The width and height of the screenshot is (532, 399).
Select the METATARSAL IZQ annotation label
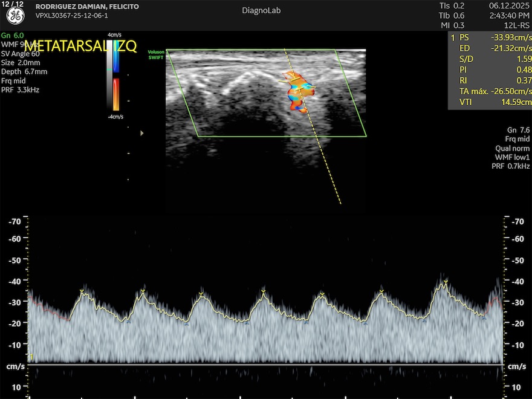click(80, 46)
